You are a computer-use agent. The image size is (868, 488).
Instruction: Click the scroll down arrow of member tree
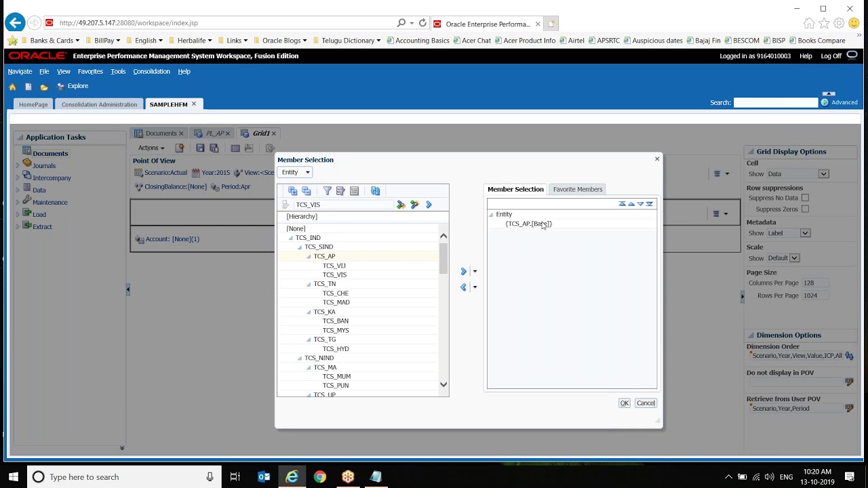pyautogui.click(x=443, y=385)
